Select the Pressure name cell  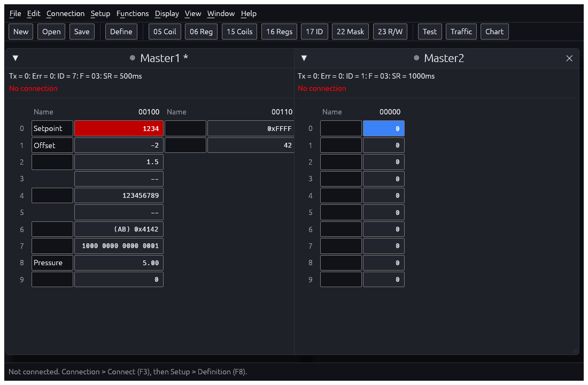[52, 263]
